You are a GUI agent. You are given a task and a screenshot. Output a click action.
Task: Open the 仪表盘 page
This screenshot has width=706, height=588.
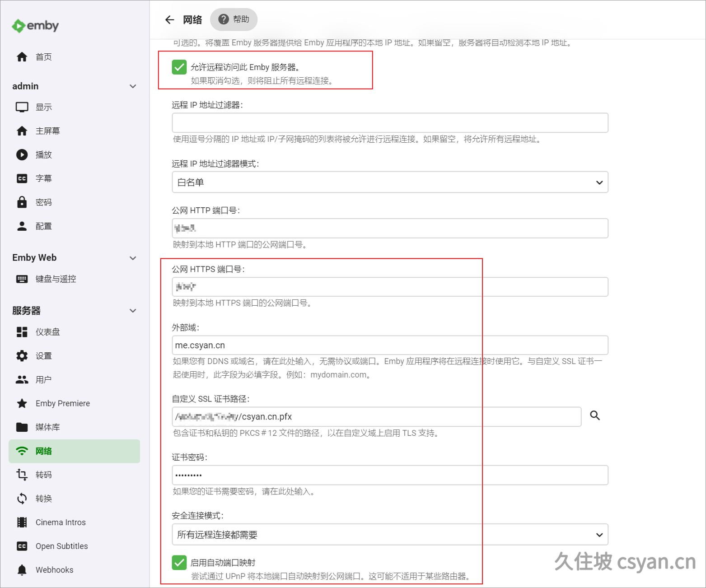[75, 332]
